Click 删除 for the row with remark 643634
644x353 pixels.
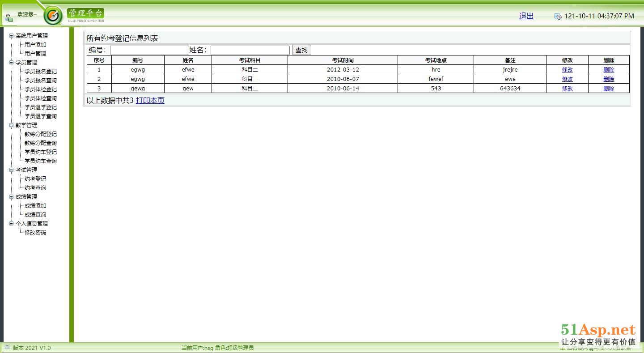[609, 89]
